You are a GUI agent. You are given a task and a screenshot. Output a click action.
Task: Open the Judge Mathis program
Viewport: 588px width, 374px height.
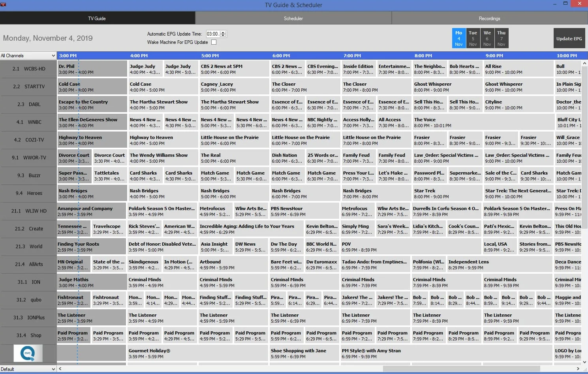coord(92,282)
